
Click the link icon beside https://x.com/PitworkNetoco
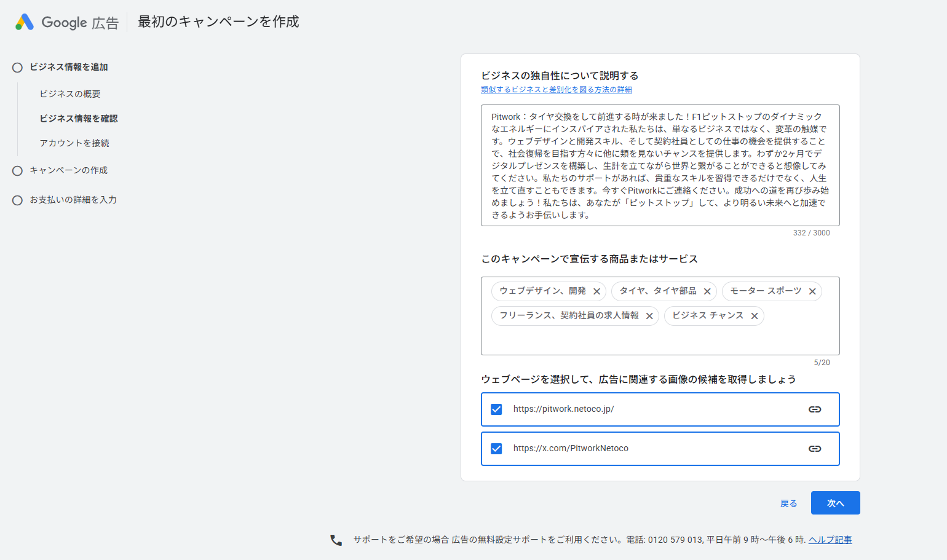[x=815, y=448]
